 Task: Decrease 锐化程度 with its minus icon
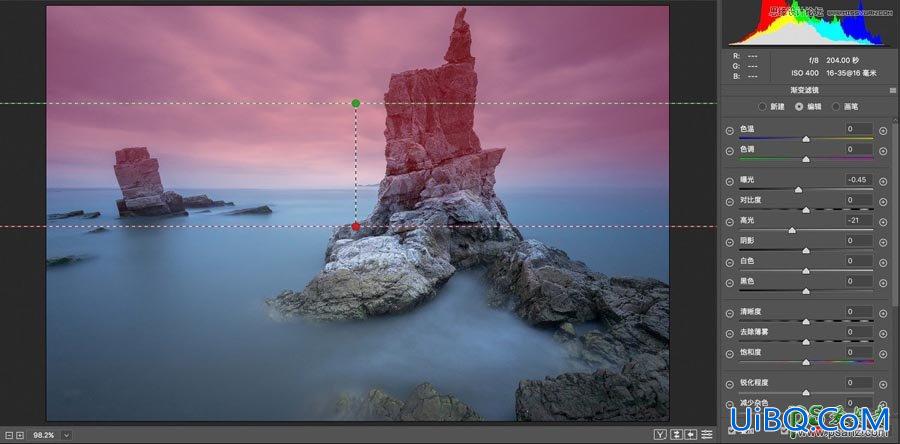[729, 384]
